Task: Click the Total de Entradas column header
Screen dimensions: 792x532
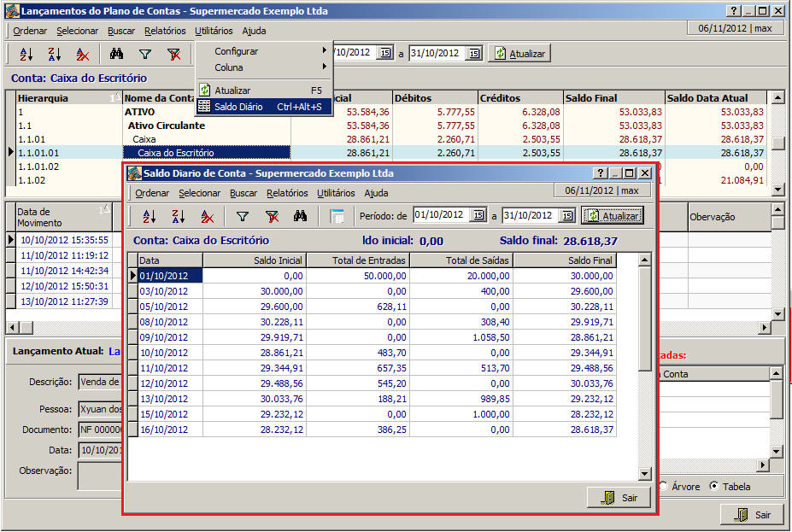Action: [x=357, y=260]
